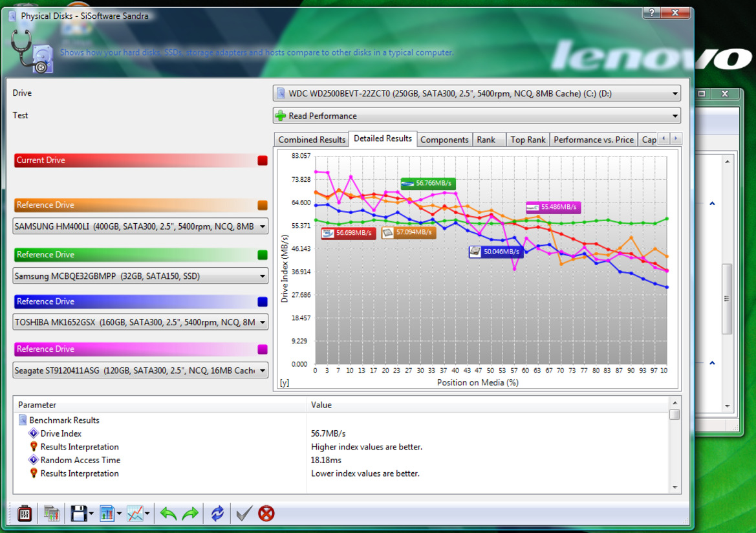Click the stethoscope disk module icon
This screenshot has width=756, height=533.
coord(31,51)
